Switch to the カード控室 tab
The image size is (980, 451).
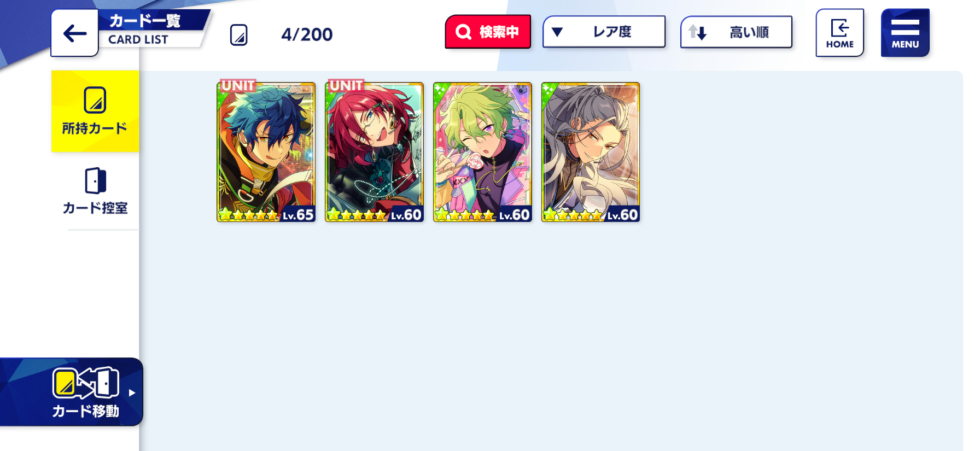95,191
